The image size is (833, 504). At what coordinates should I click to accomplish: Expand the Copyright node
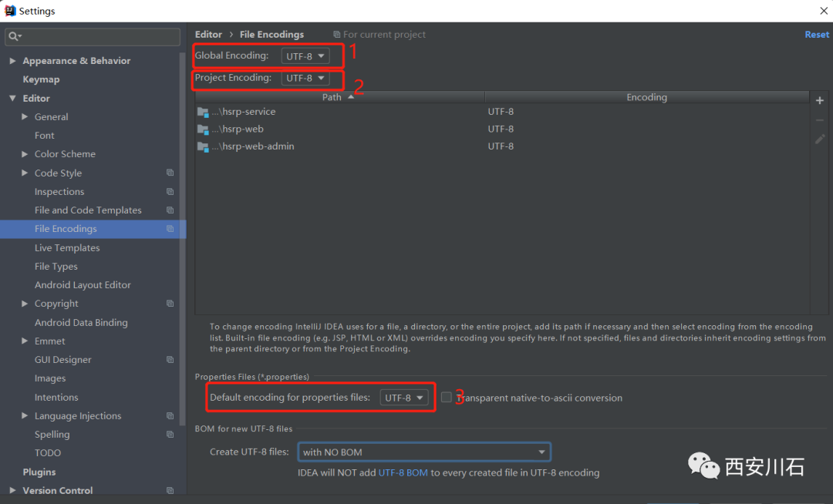point(25,304)
